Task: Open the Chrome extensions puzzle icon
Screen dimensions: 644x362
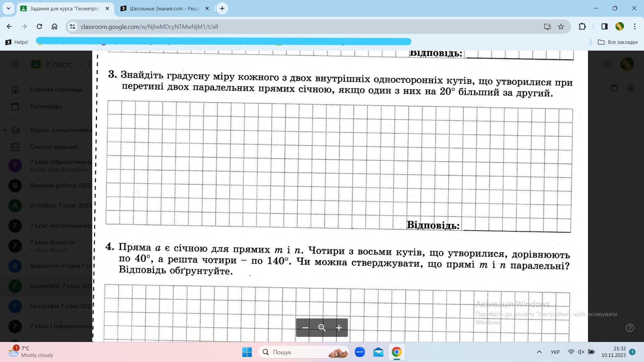Action: (582, 26)
